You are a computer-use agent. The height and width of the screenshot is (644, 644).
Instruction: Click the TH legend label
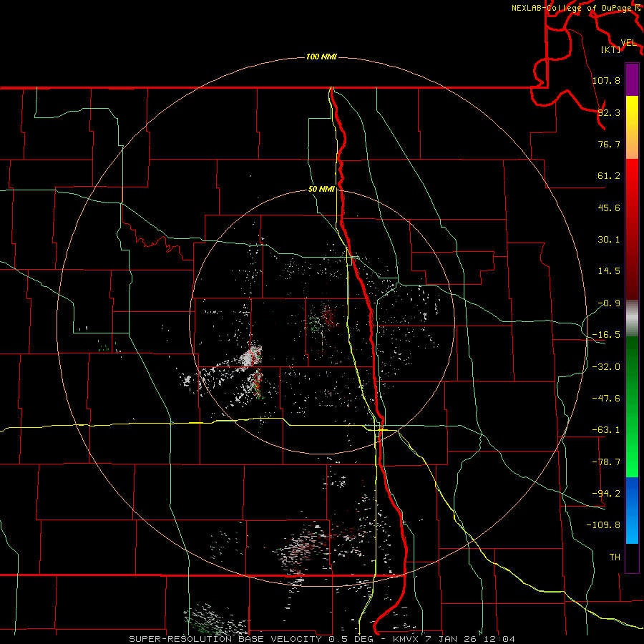pyautogui.click(x=615, y=557)
